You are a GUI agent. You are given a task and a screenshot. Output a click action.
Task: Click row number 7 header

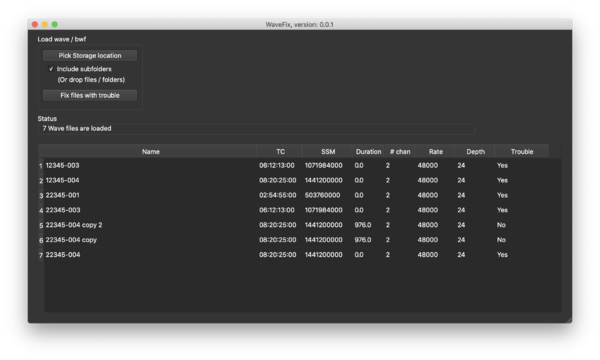(x=41, y=255)
